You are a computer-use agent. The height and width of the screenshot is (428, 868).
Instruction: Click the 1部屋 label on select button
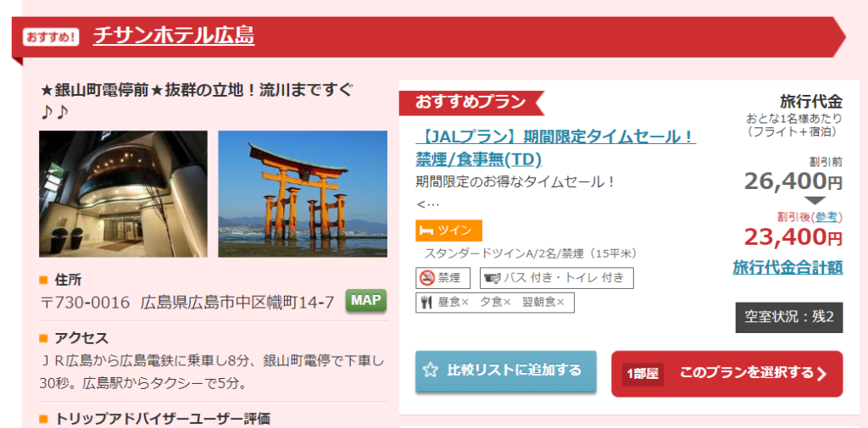pos(643,375)
